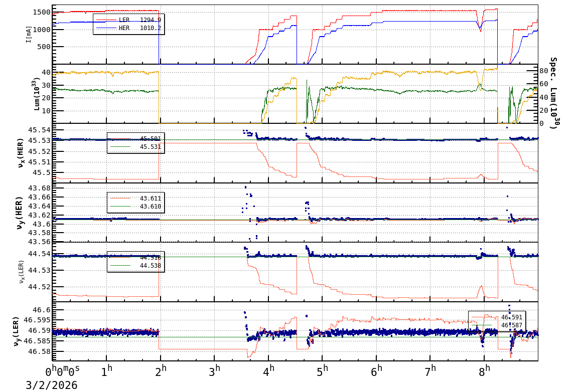This screenshot has height=392, width=579.
Task: Click the 3h time axis label
Action: pos(215,370)
